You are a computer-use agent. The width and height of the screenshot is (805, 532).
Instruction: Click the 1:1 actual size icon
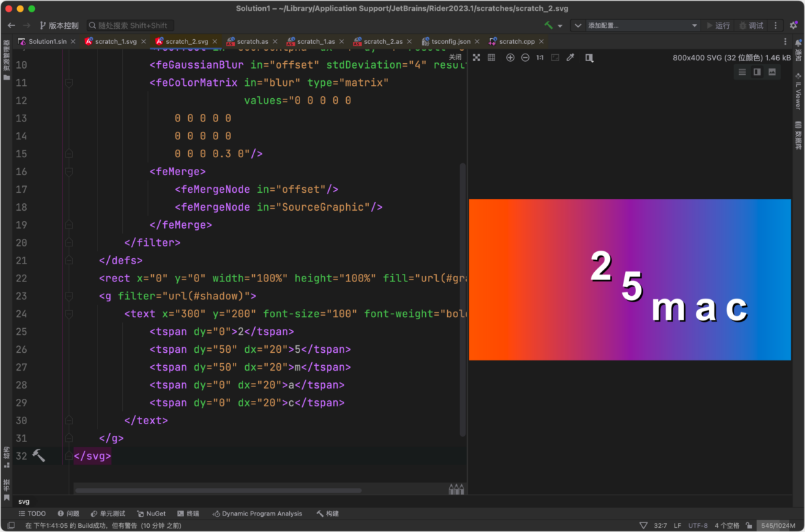(540, 58)
